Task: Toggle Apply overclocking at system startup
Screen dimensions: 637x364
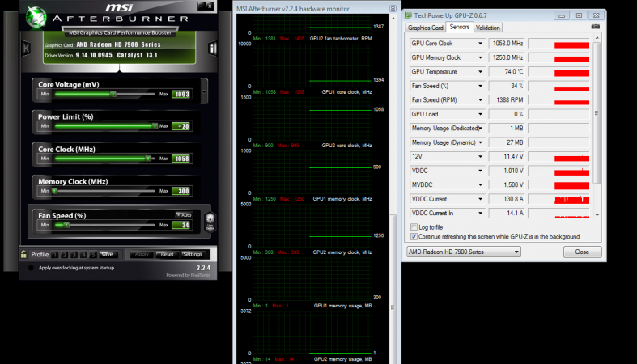Action: point(31,268)
